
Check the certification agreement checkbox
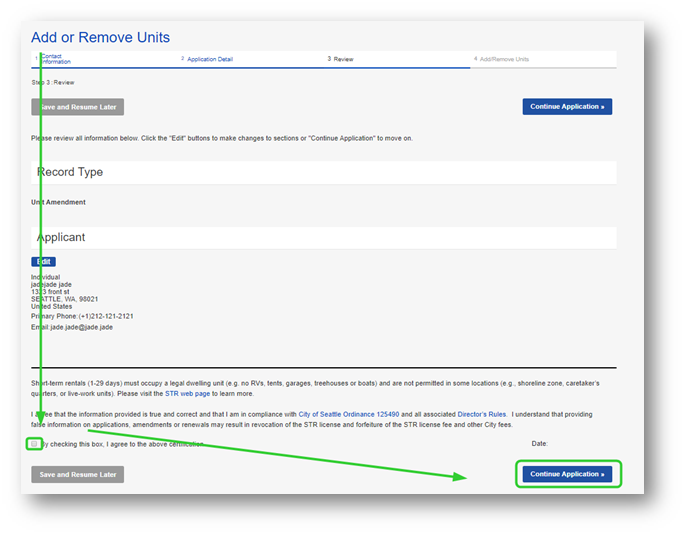click(35, 444)
